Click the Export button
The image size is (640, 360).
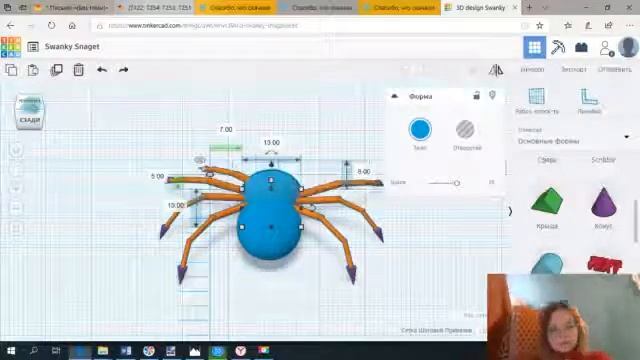coord(573,70)
